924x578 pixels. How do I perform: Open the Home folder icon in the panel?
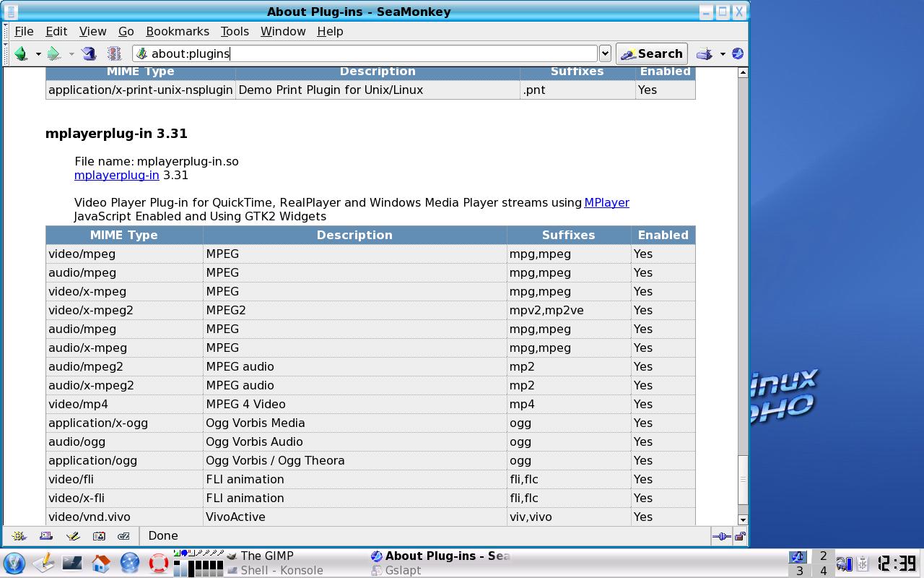101,563
